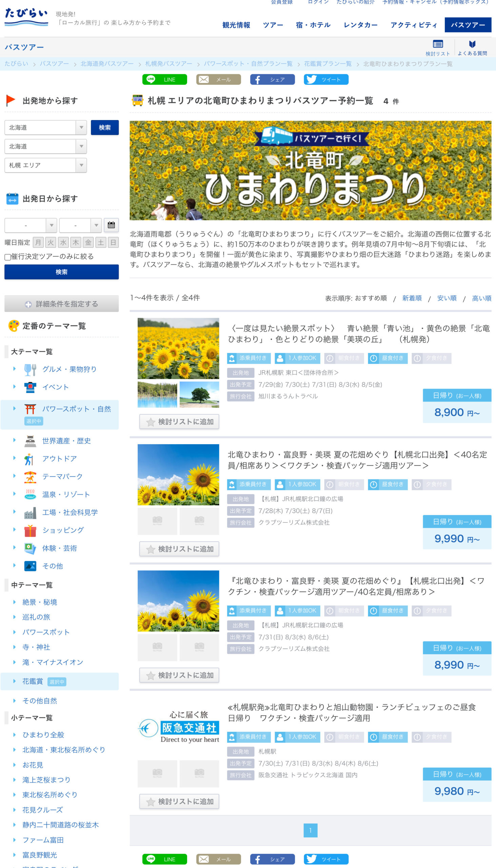Click the torii gate icon for パワースポット・自然
The height and width of the screenshot is (868, 496).
(30, 409)
